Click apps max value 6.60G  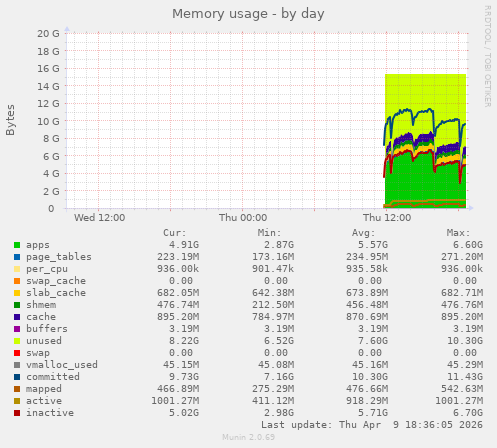[x=468, y=245]
